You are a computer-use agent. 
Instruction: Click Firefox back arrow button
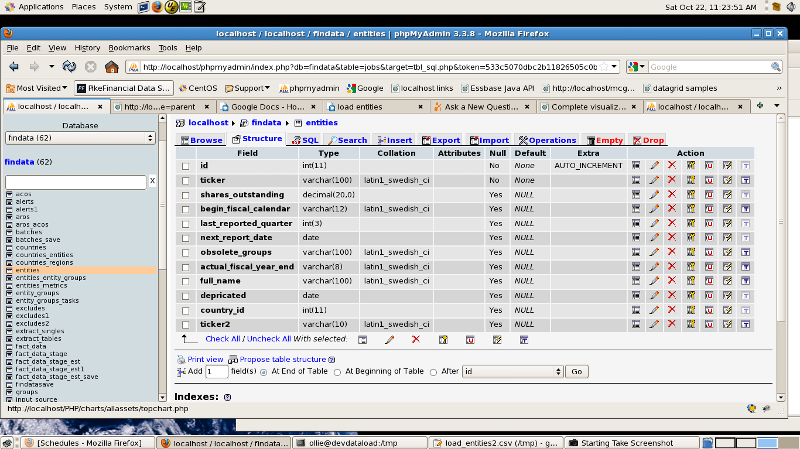tap(14, 67)
